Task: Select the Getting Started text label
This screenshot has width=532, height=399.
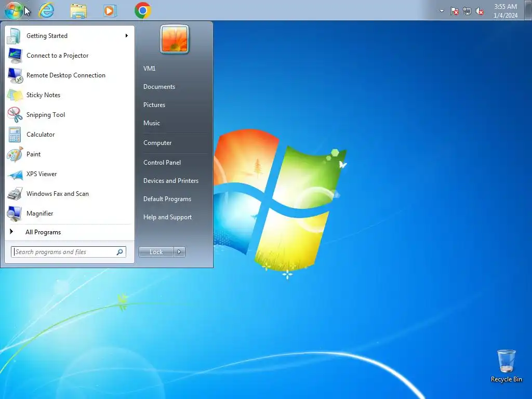Action: [47, 36]
